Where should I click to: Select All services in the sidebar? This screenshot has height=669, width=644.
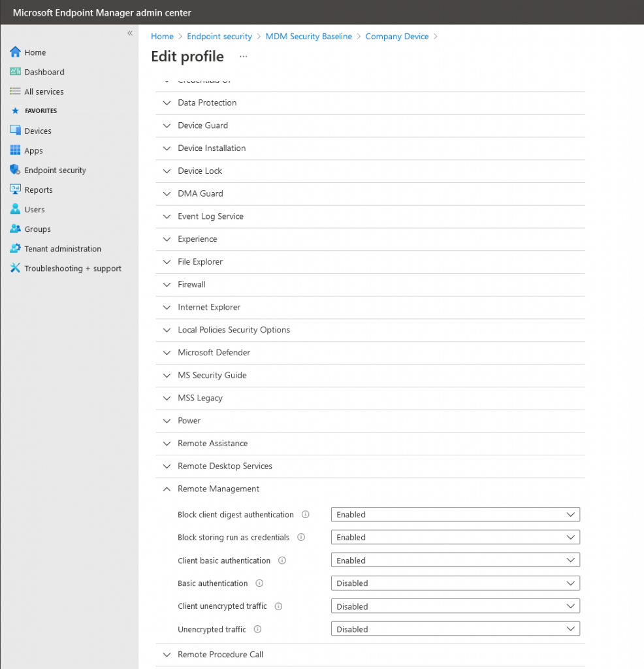(14, 91)
